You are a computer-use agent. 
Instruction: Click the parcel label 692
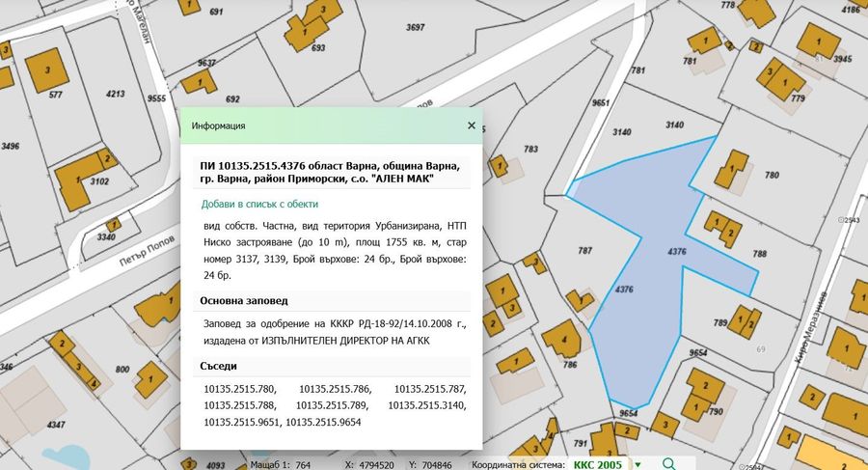[232, 99]
